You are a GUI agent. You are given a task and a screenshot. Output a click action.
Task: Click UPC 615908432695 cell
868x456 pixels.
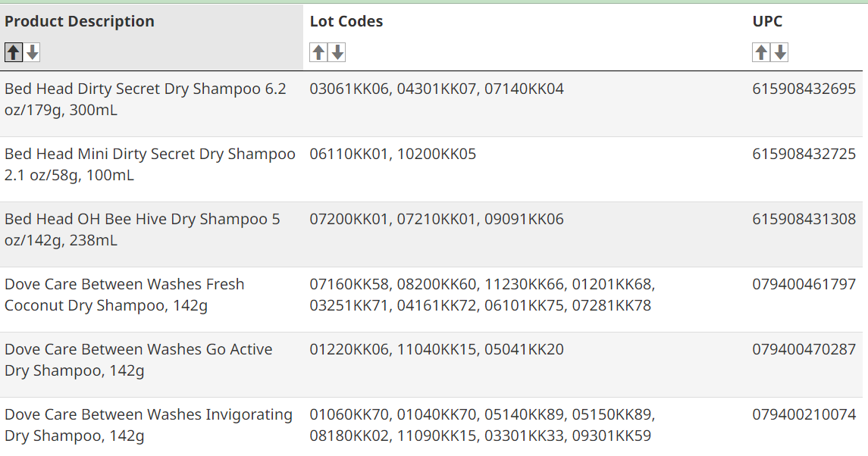(x=804, y=89)
